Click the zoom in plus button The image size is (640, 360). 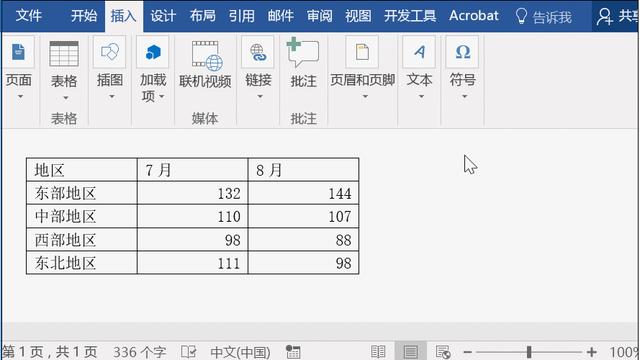coord(591,351)
